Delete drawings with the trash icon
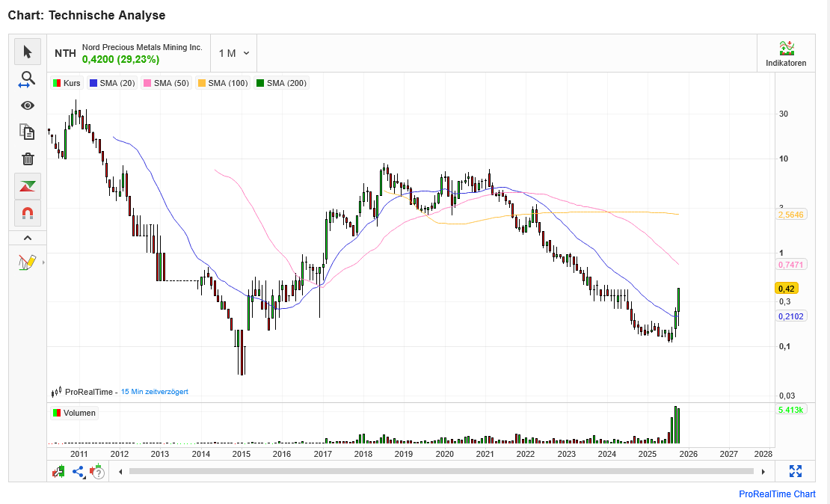 [x=28, y=159]
